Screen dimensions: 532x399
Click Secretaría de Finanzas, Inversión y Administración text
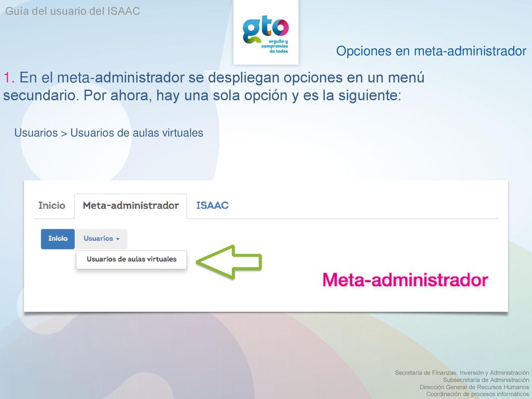coord(462,373)
